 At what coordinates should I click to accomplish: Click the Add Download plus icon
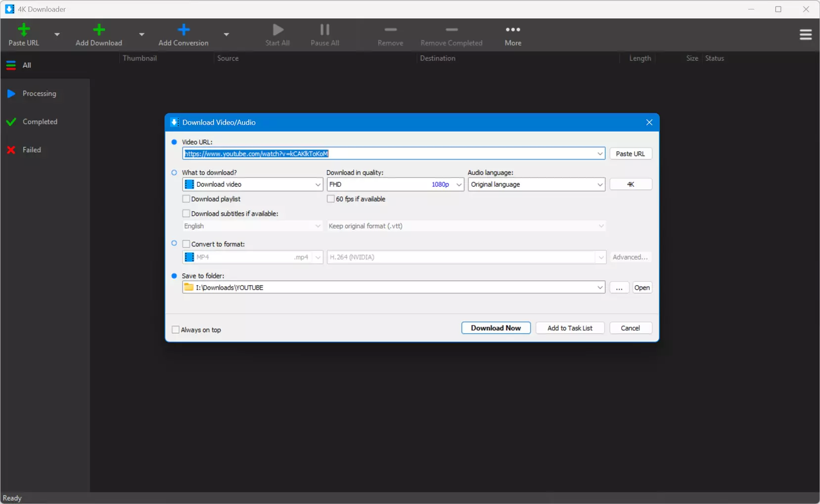coord(99,30)
